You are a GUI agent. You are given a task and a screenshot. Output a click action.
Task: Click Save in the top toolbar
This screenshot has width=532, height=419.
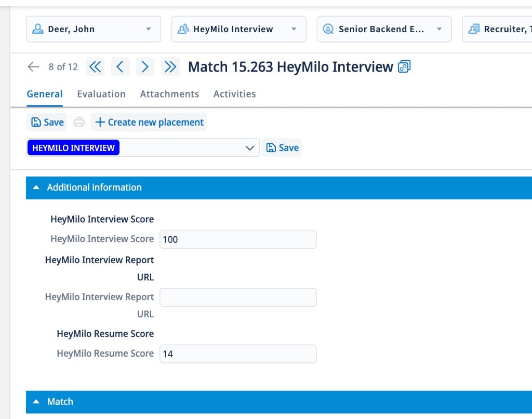click(47, 122)
